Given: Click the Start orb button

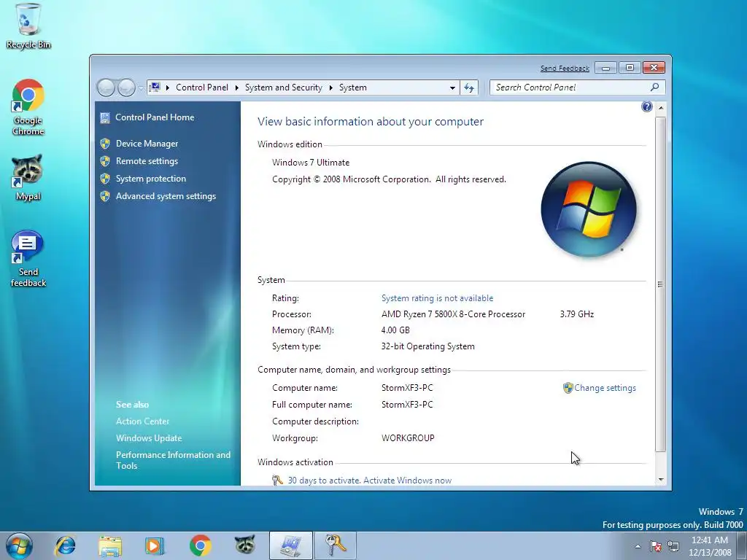Looking at the screenshot, I should tap(19, 545).
